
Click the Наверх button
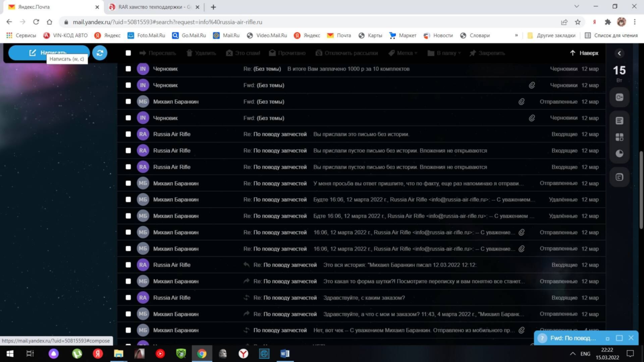[584, 53]
